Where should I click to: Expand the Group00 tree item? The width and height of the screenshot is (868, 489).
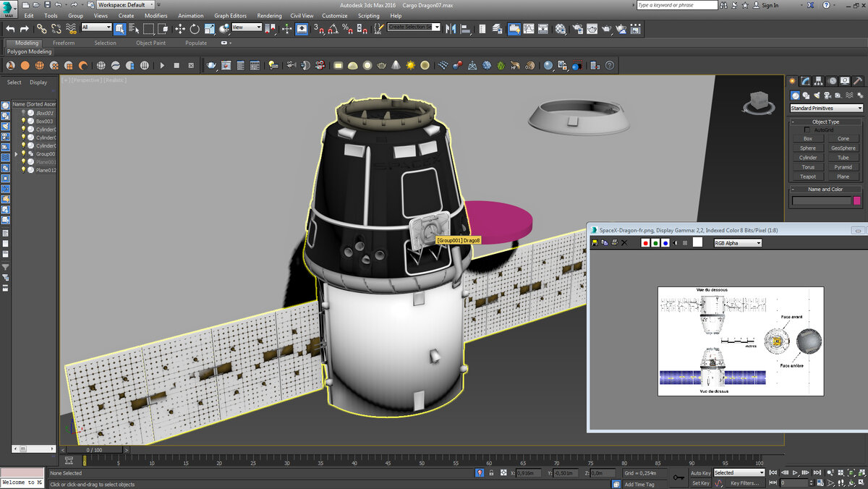[x=16, y=154]
